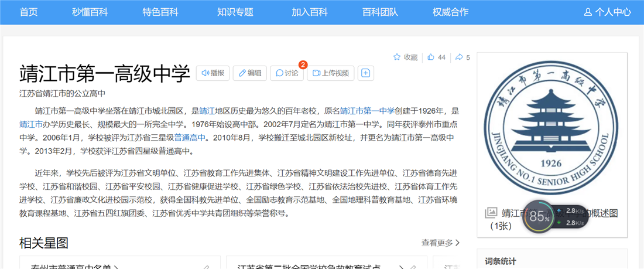Viewport: 644px width, 269px height.
Task: Open the 知识专题 navigation item
Action: pos(235,12)
